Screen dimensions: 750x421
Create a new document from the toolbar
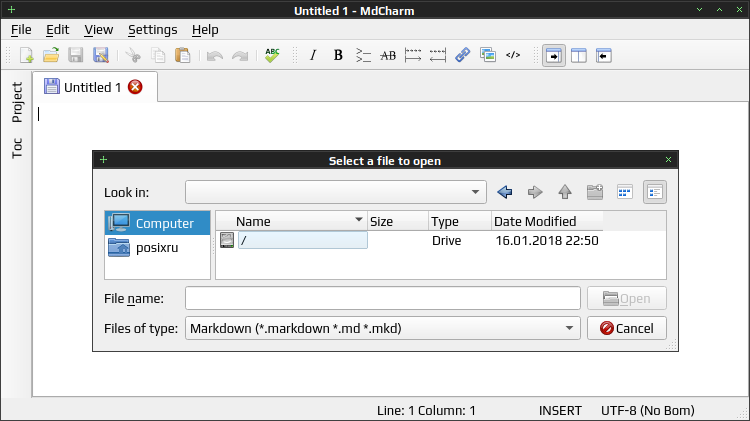point(27,55)
